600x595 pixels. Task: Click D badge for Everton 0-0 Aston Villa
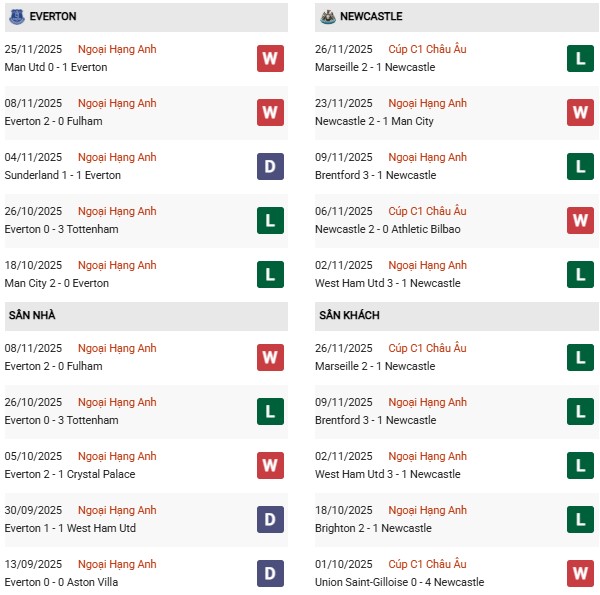point(270,573)
